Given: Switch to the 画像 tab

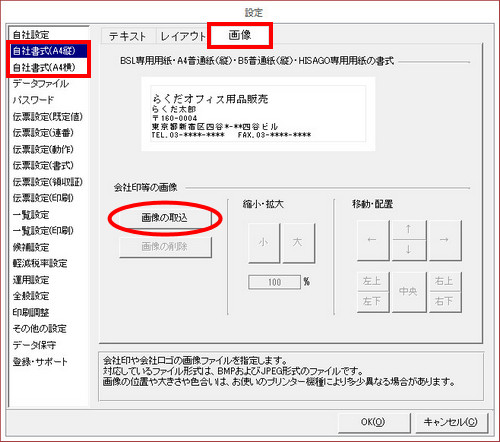Looking at the screenshot, I should click(x=240, y=35).
